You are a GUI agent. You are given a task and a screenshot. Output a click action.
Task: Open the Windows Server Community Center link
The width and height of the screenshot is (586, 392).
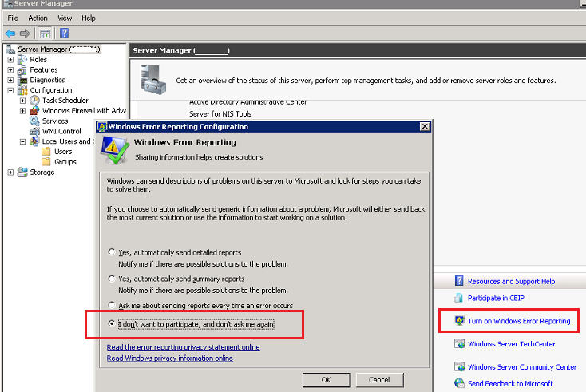click(x=522, y=367)
